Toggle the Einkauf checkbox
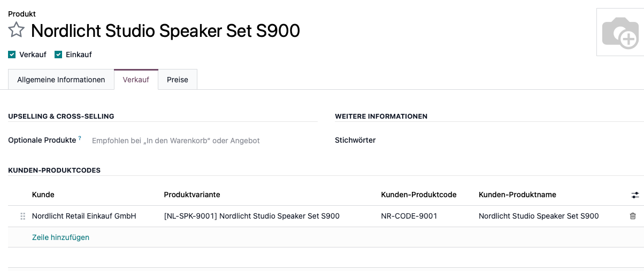 coord(58,55)
